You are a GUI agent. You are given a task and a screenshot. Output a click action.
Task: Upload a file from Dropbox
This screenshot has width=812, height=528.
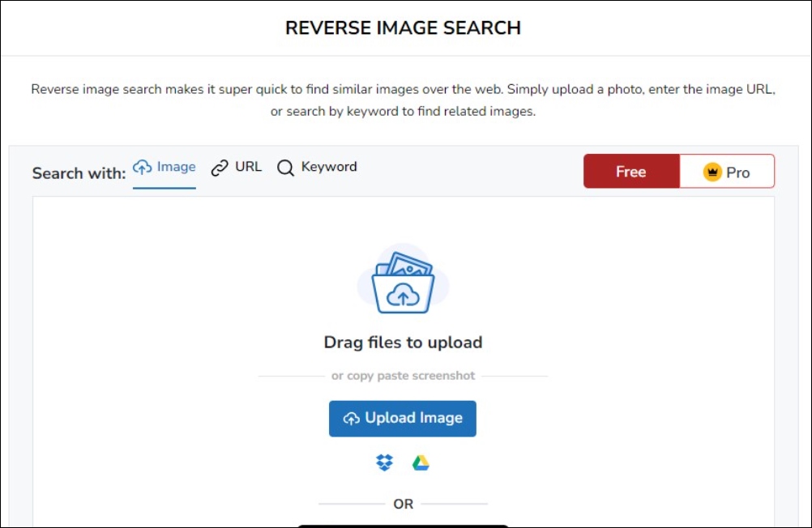pos(384,462)
